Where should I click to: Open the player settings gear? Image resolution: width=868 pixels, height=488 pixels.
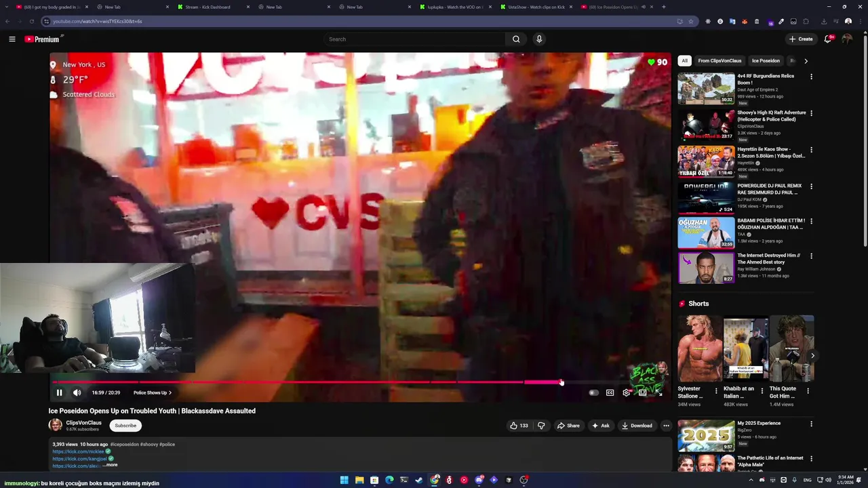[x=626, y=392]
